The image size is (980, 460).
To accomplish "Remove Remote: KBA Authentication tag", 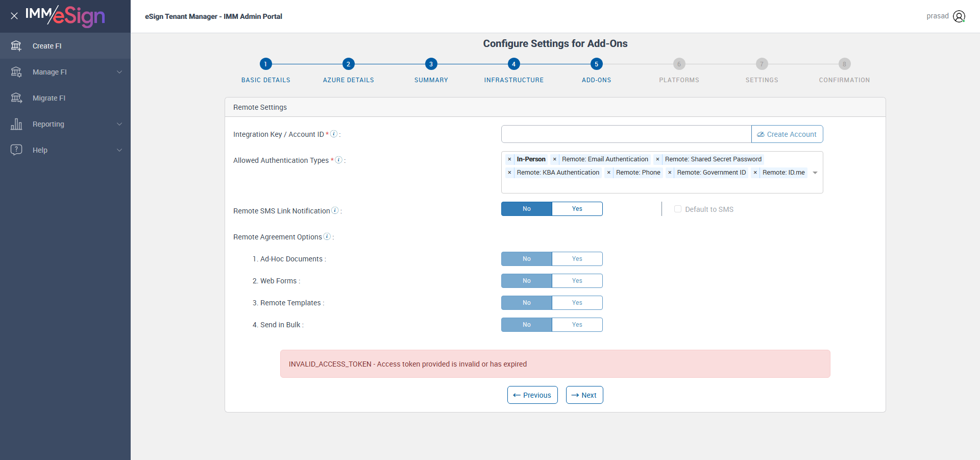I will pos(509,173).
